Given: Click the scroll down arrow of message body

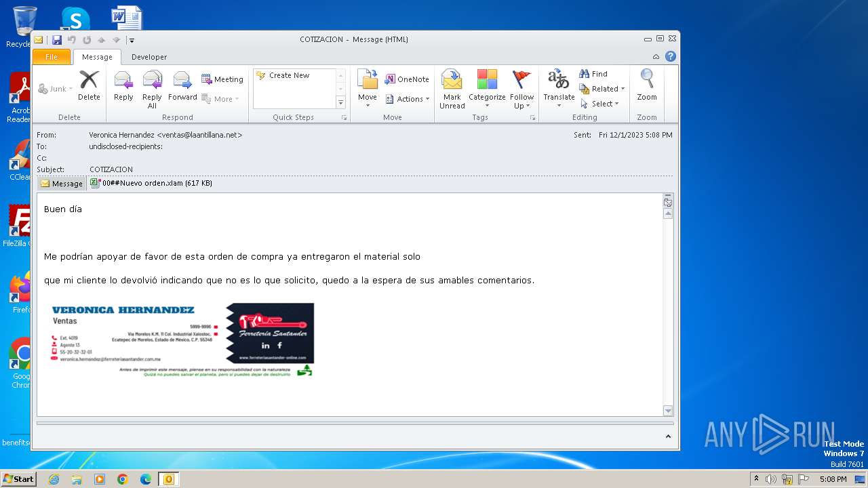Looking at the screenshot, I should (x=668, y=411).
